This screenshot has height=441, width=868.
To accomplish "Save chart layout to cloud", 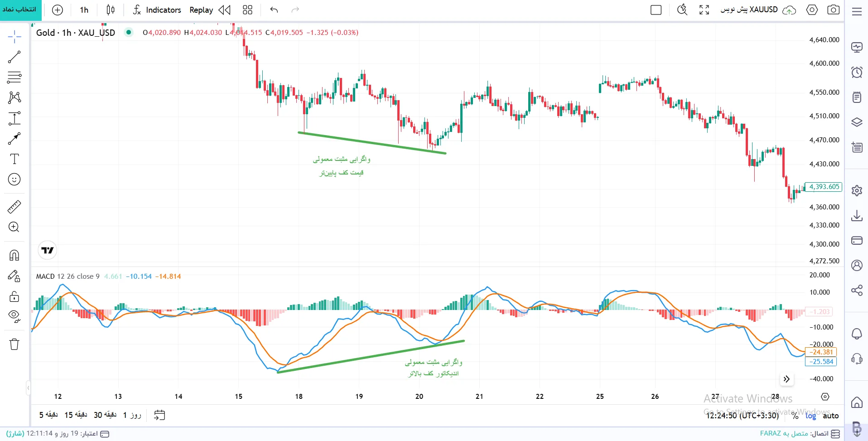I will (789, 10).
